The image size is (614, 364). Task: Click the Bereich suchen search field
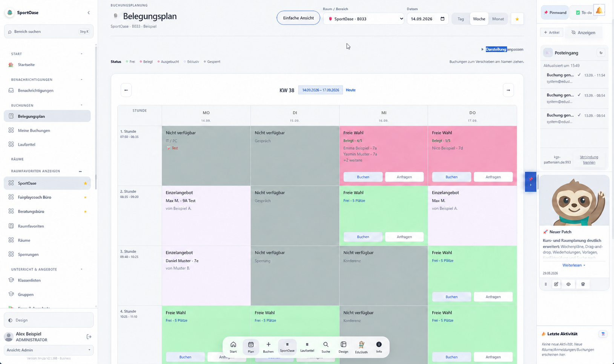click(x=49, y=32)
